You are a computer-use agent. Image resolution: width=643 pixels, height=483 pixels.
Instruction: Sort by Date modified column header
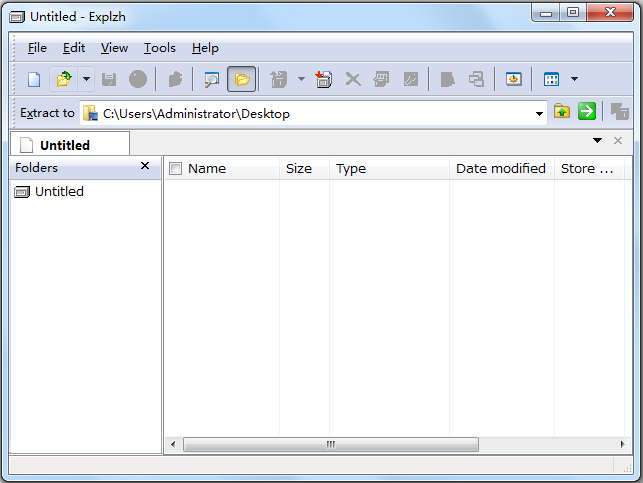point(500,169)
